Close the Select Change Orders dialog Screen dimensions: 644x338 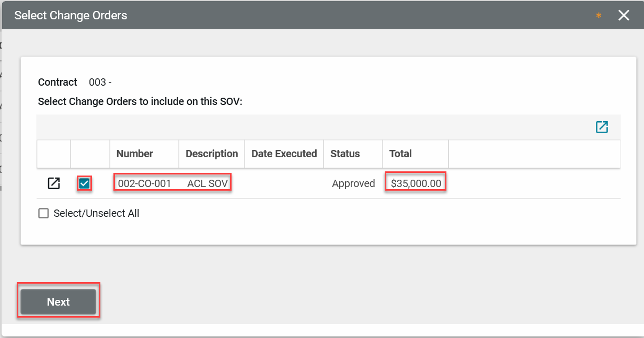pos(624,15)
